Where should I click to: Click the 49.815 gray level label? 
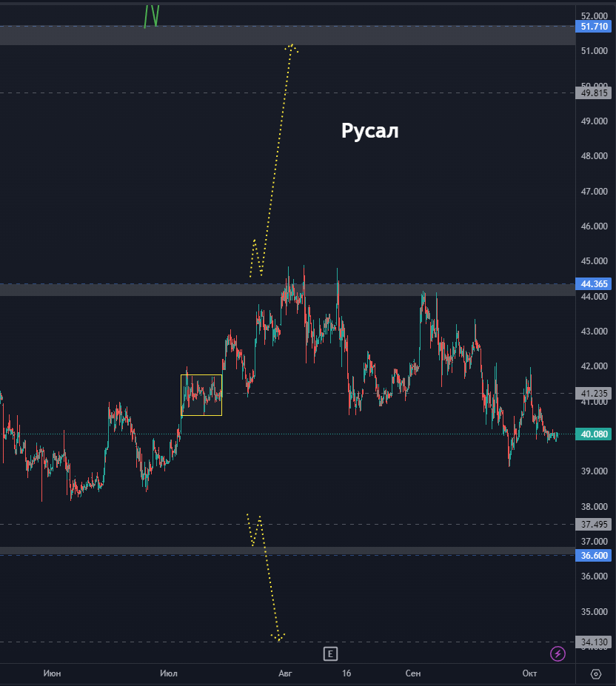tap(594, 93)
